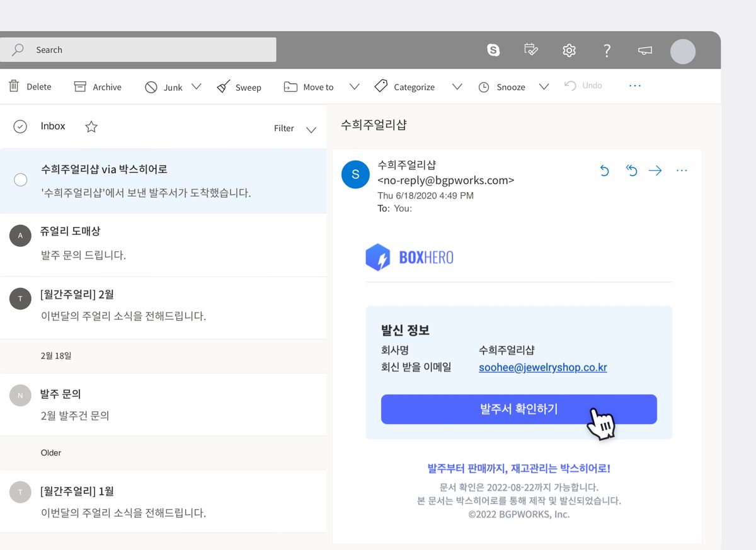Select the 수희주얼리샵 message checkbox
This screenshot has height=550, width=756.
point(21,180)
